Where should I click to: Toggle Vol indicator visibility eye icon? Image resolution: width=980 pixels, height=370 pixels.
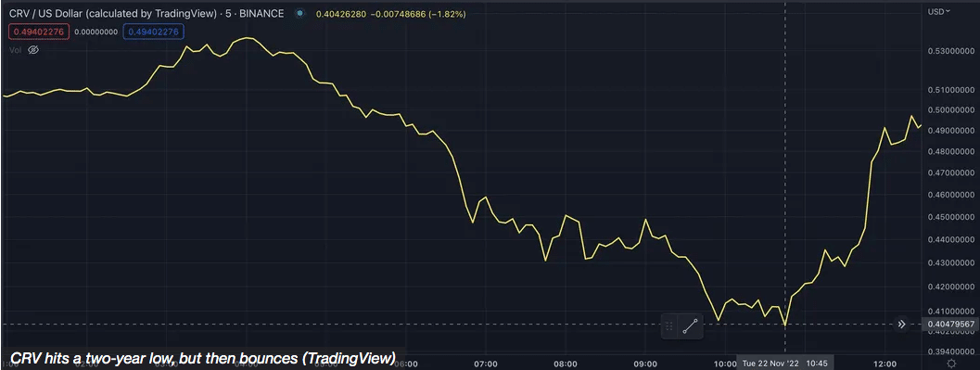tap(33, 49)
